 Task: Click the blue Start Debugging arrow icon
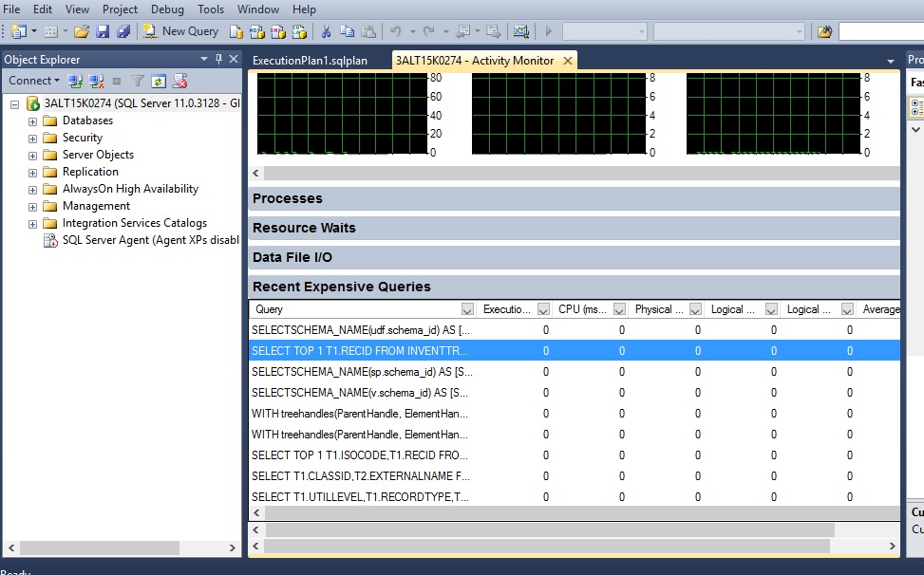(x=549, y=30)
